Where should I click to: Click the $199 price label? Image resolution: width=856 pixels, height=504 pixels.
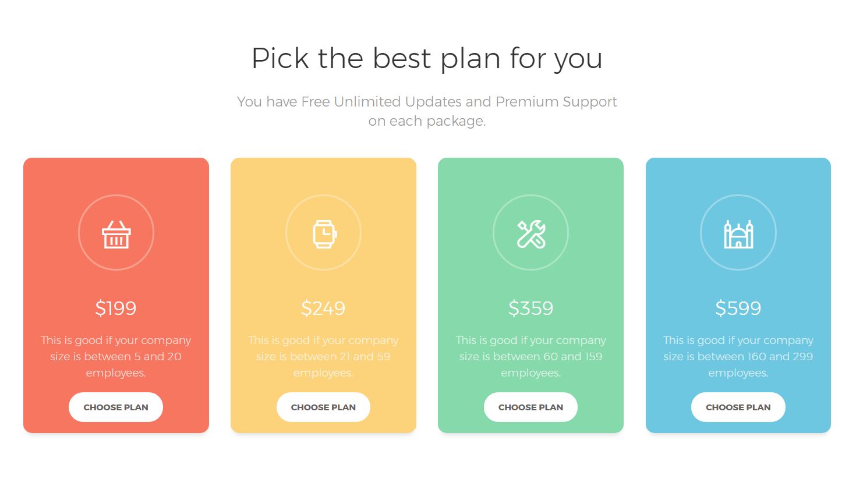(x=116, y=308)
